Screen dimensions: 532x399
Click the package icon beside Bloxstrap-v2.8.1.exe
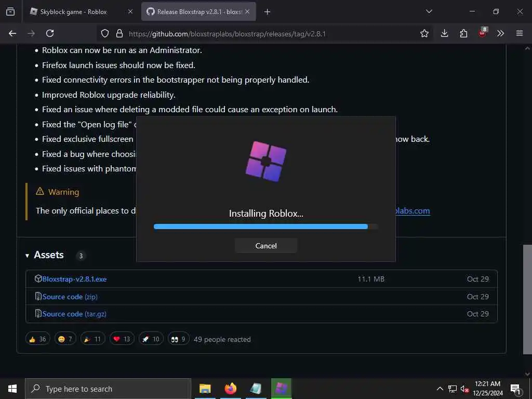(38, 278)
